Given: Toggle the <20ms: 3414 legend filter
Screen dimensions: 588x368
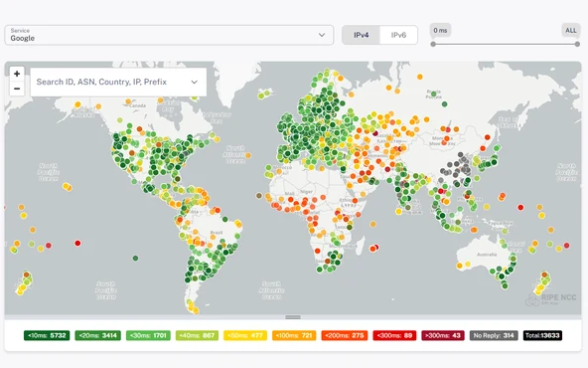Looking at the screenshot, I should [98, 335].
